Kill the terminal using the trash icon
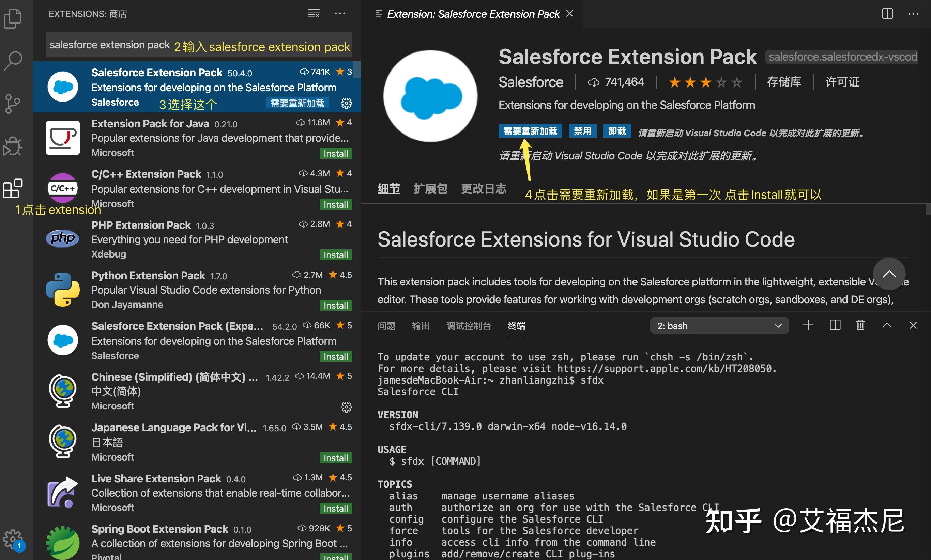The width and height of the screenshot is (931, 560). pos(860,325)
